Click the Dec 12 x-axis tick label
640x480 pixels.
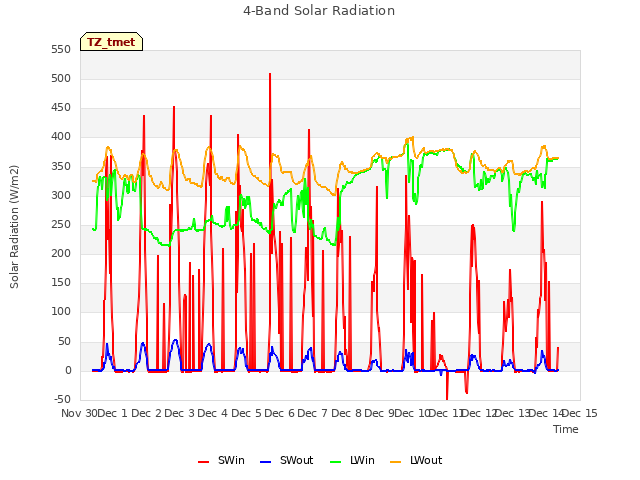[479, 413]
